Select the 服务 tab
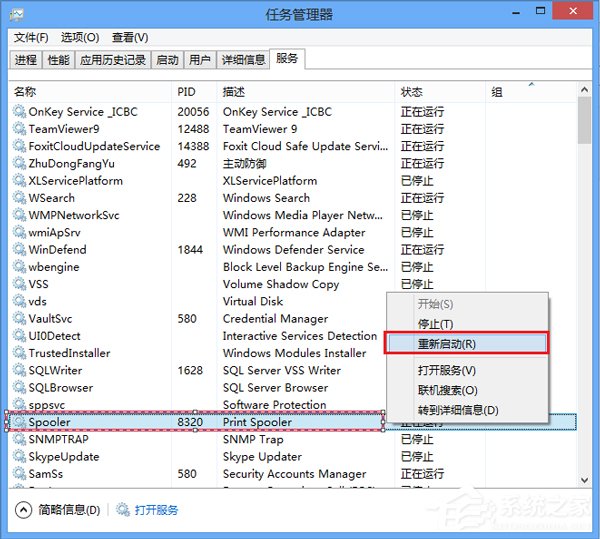 tap(287, 59)
